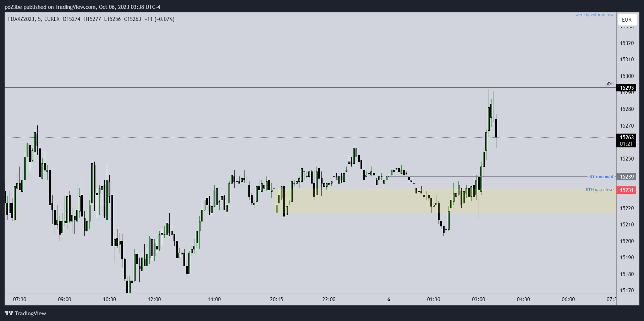Click the pDH line label
Viewport: 644px width, 321px height.
(609, 84)
